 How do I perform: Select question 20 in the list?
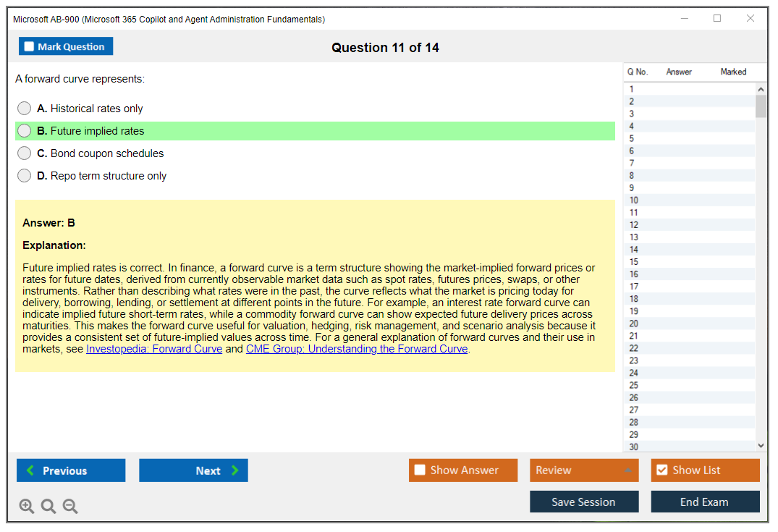(690, 324)
